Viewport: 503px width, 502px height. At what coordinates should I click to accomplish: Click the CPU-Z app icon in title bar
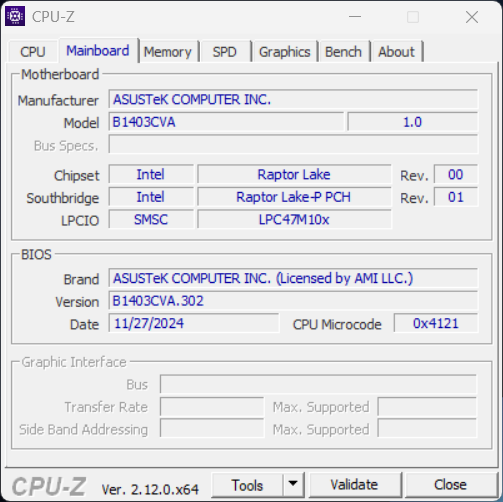15,16
